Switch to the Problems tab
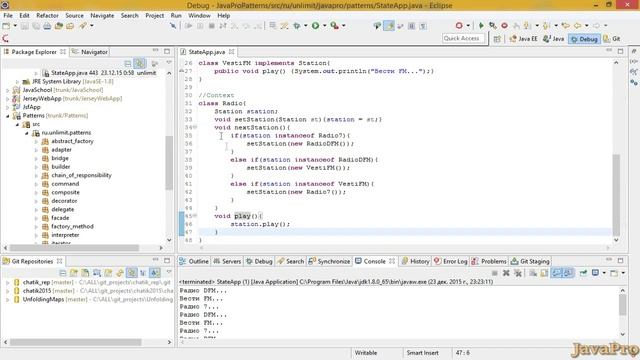640x360 pixels. click(489, 261)
